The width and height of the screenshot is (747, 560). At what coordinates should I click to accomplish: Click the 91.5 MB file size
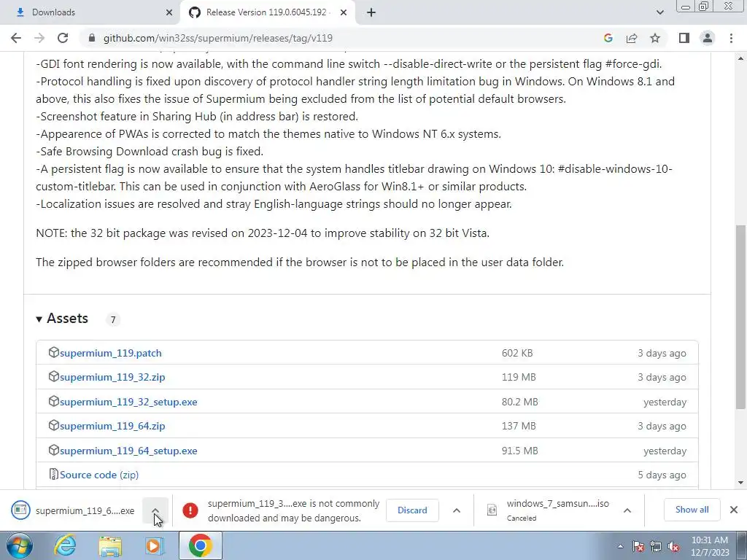coord(519,451)
